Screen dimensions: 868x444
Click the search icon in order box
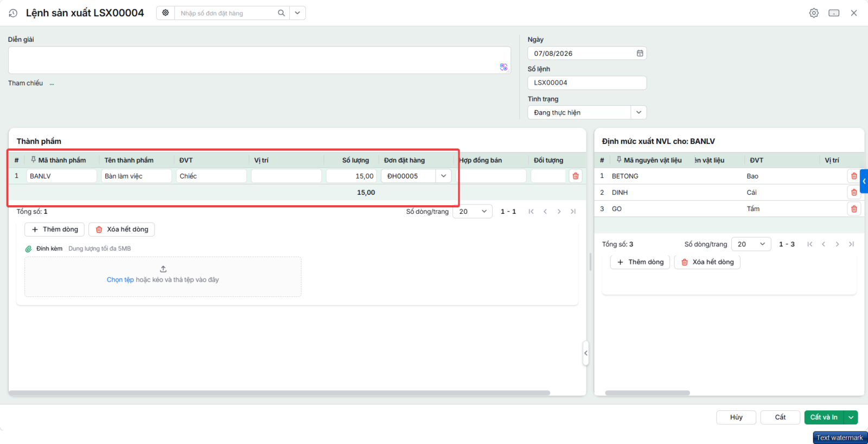[281, 13]
